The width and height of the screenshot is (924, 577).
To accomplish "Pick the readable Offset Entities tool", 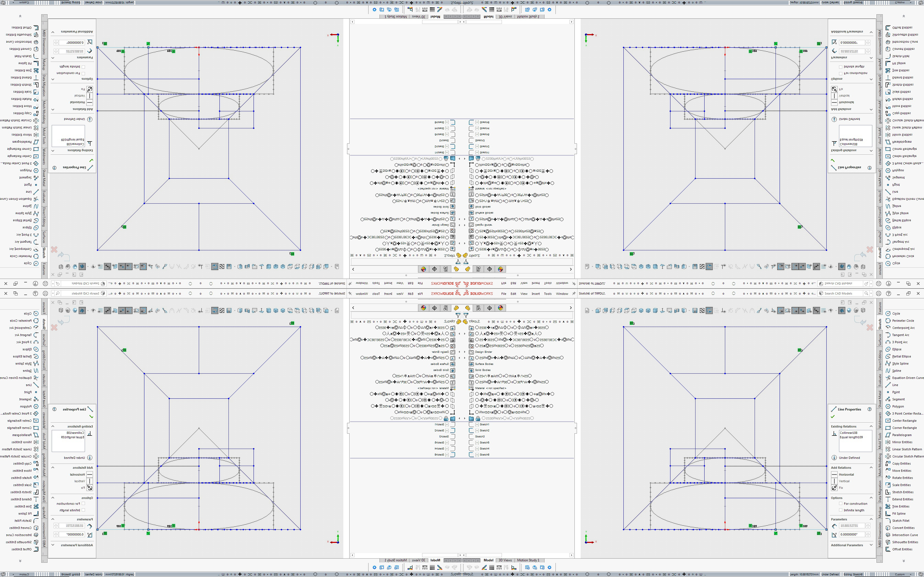I will [902, 549].
